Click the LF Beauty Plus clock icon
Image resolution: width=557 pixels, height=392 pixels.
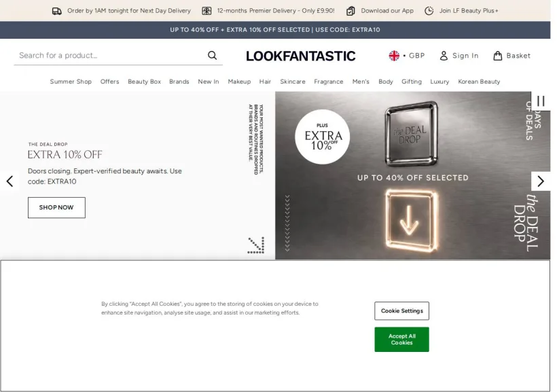[429, 11]
